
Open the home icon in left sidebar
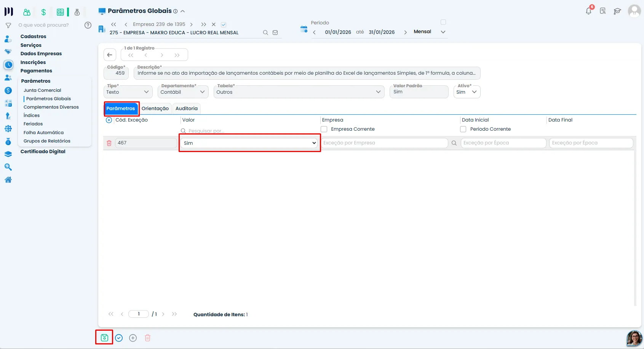click(8, 180)
